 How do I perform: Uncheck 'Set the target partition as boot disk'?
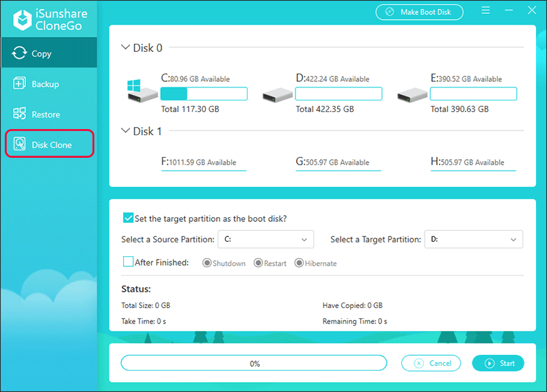[128, 219]
